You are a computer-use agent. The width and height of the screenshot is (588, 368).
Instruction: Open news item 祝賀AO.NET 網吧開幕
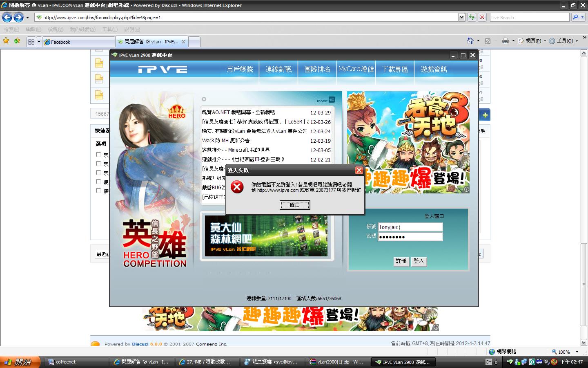point(238,112)
